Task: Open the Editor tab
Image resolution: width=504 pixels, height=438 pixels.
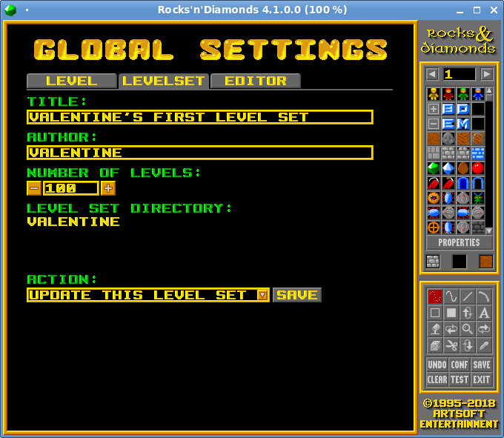Action: point(255,81)
